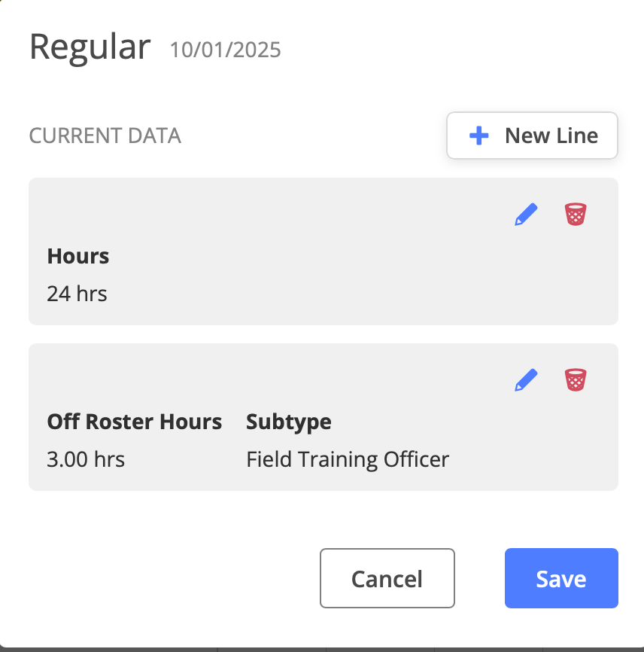Delete the Field Training Officer entry
This screenshot has height=652, width=644.
576,380
